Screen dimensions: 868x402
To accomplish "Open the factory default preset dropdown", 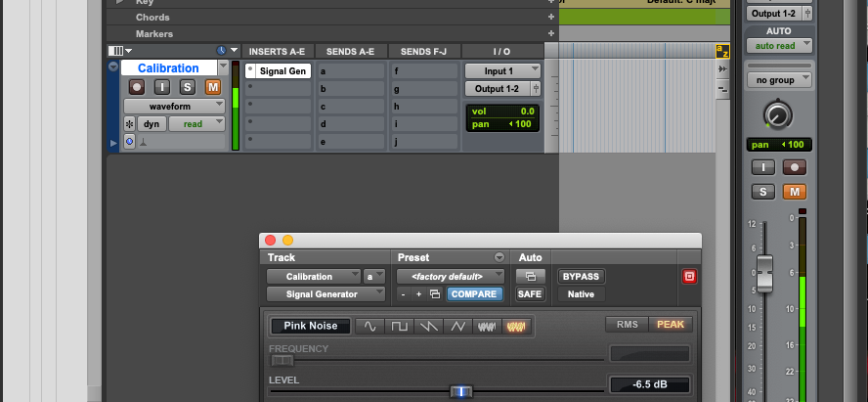I will [x=451, y=276].
